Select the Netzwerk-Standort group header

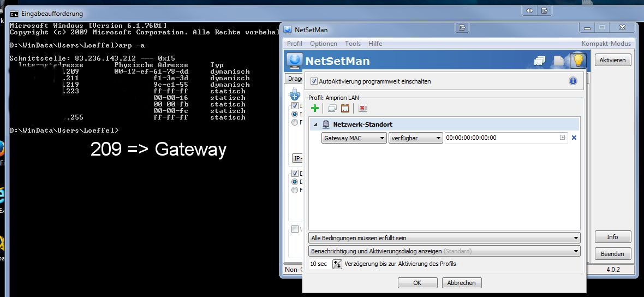pos(445,124)
